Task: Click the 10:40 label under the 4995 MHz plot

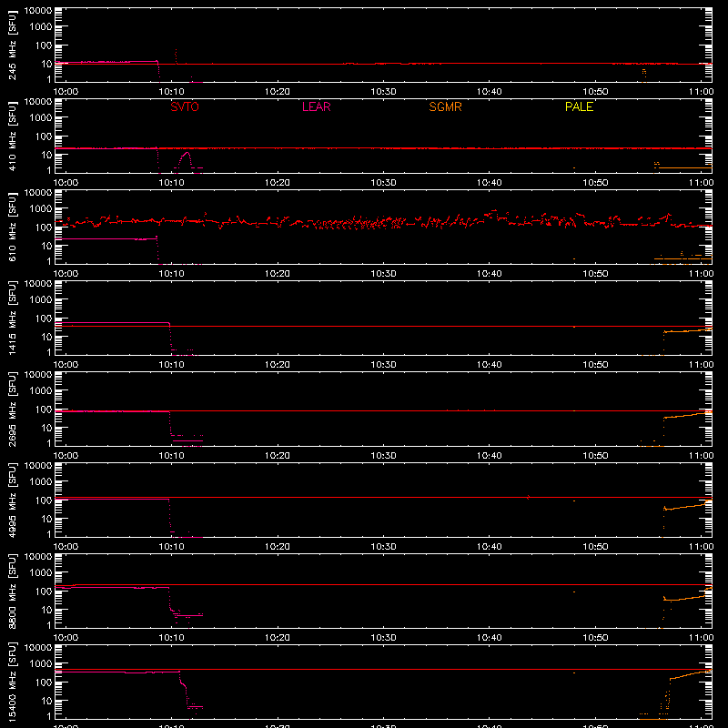Action: tap(490, 547)
